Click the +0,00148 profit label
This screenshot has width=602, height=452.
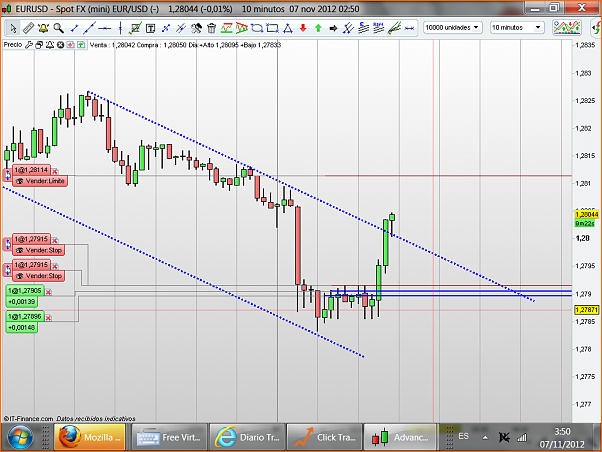point(22,328)
